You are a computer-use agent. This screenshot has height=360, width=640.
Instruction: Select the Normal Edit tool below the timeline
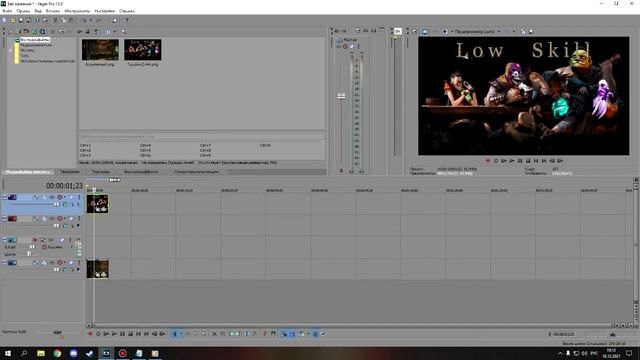click(174, 334)
